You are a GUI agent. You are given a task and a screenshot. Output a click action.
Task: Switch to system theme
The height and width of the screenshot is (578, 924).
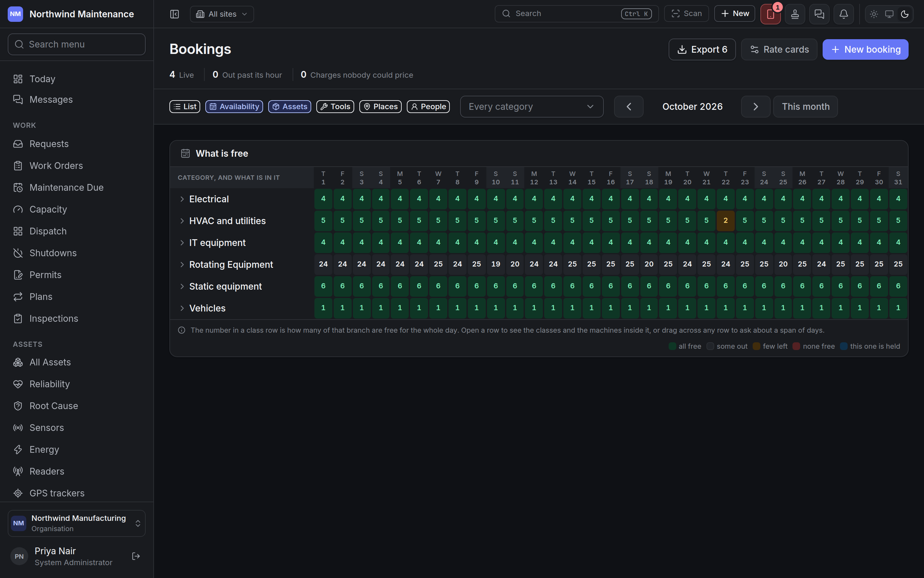pos(889,14)
